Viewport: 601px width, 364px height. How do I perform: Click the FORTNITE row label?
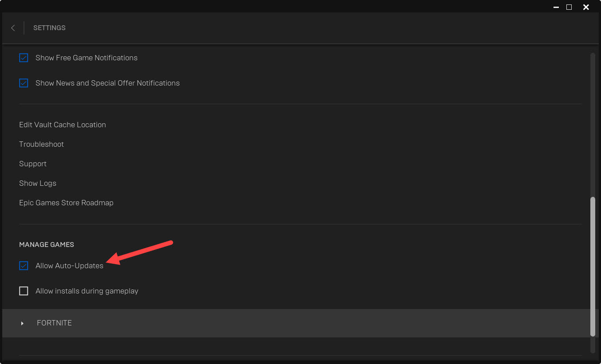pyautogui.click(x=54, y=323)
